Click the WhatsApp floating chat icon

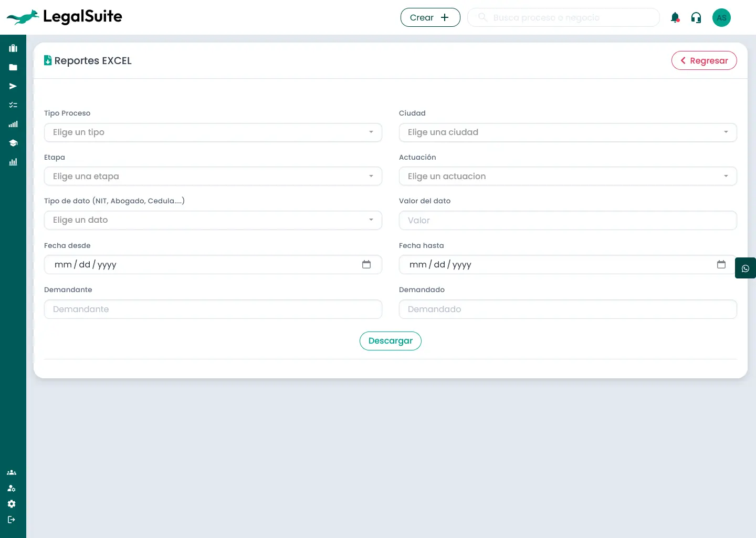point(745,268)
